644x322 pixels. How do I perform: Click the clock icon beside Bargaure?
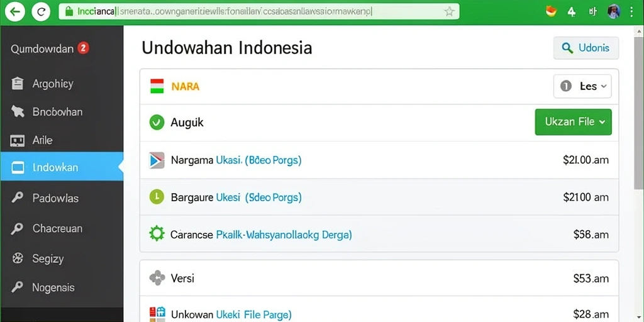(157, 197)
